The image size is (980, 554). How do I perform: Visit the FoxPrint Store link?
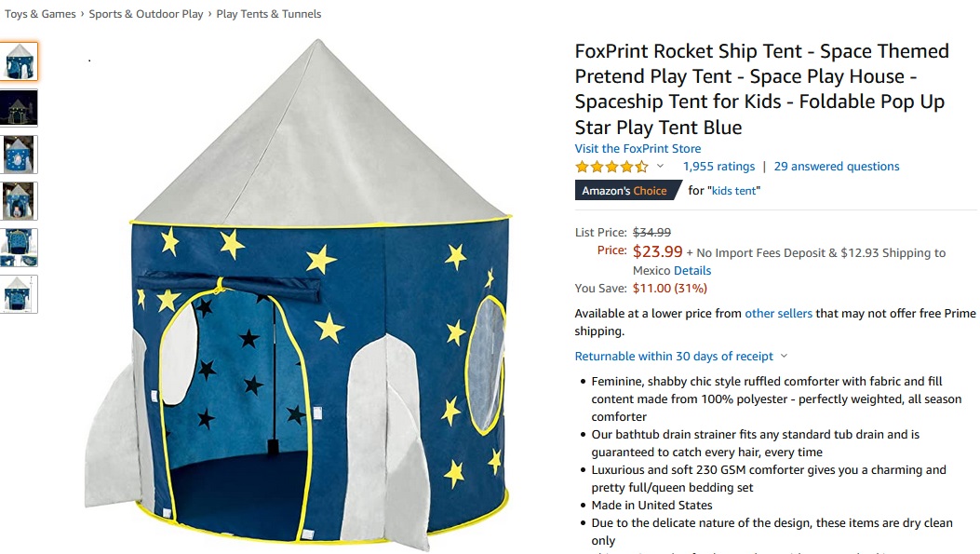(638, 149)
